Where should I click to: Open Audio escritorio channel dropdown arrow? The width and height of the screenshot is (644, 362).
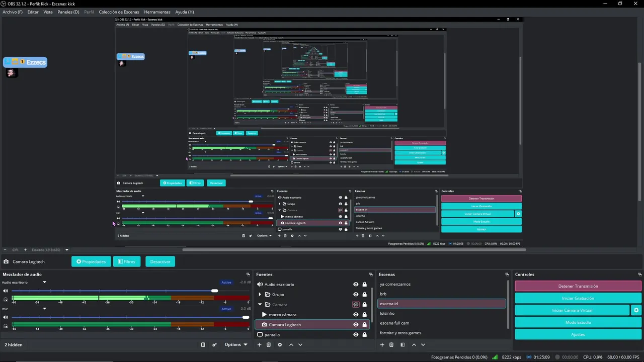pyautogui.click(x=44, y=283)
